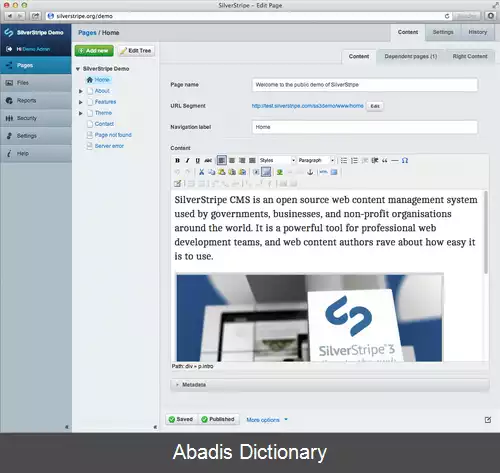This screenshot has width=500, height=473.
Task: Increase indent in the editor
Action: pos(375,160)
